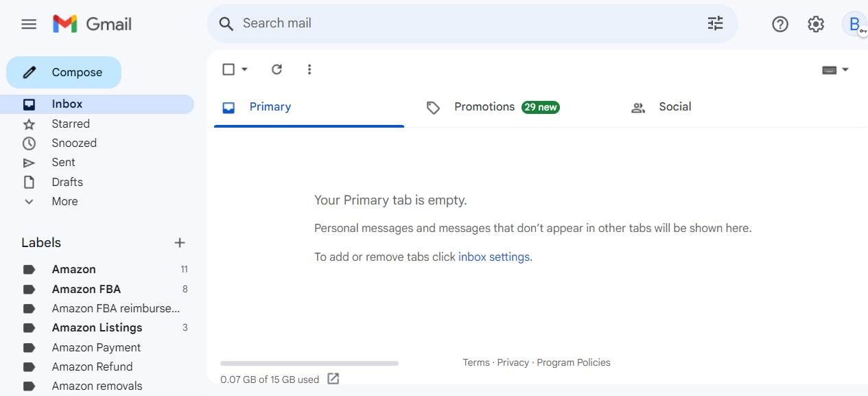Image resolution: width=868 pixels, height=396 pixels.
Task: Click the inbox settings link
Action: tap(494, 257)
